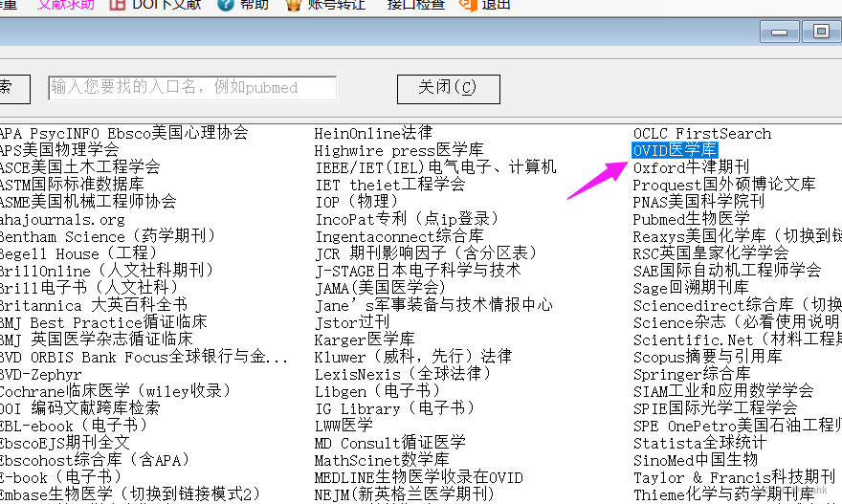
Task: Select NEJM(新英格兰医学期刊) entry
Action: pos(404,493)
